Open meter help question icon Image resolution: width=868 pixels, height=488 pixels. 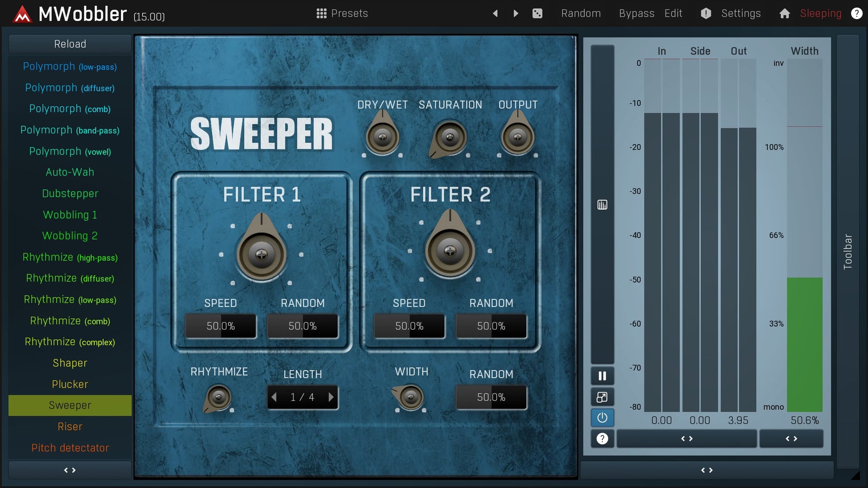click(x=602, y=439)
